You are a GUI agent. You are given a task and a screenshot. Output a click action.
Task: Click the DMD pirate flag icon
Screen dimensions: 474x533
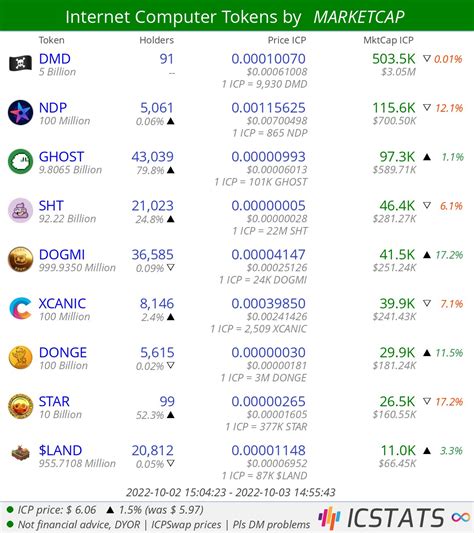[20, 64]
